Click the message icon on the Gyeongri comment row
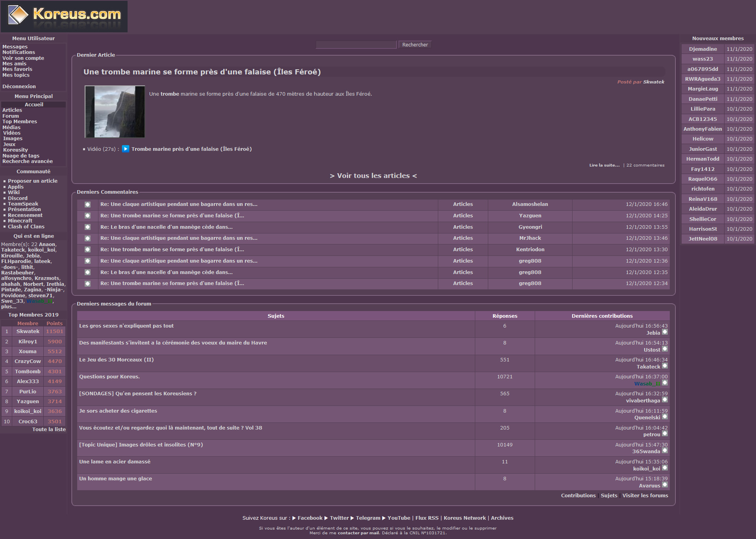 pos(87,227)
